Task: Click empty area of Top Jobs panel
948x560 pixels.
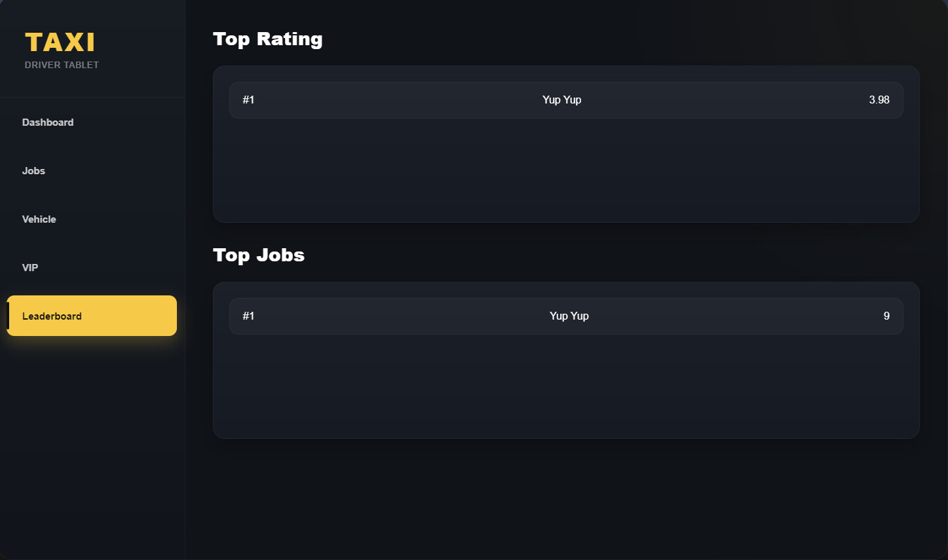Action: point(566,386)
